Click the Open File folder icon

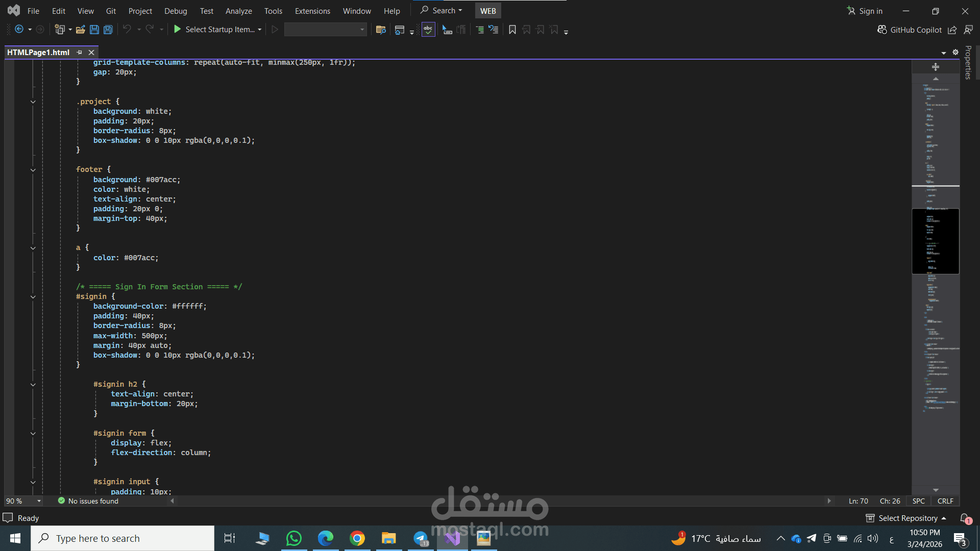coord(80,30)
